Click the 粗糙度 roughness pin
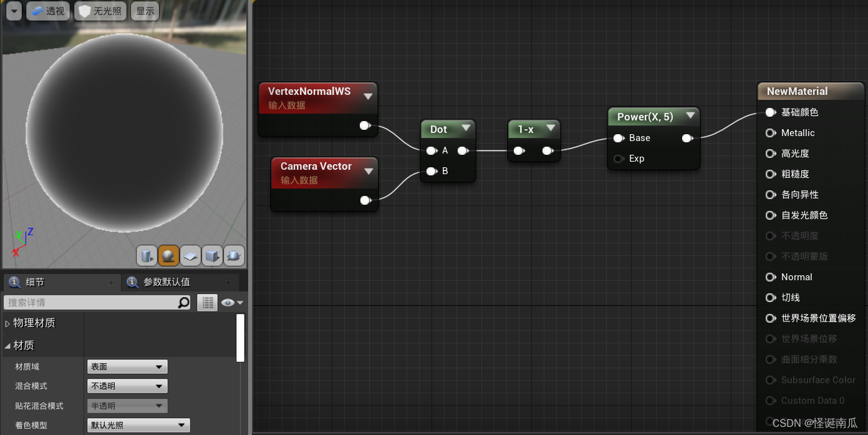 [771, 174]
